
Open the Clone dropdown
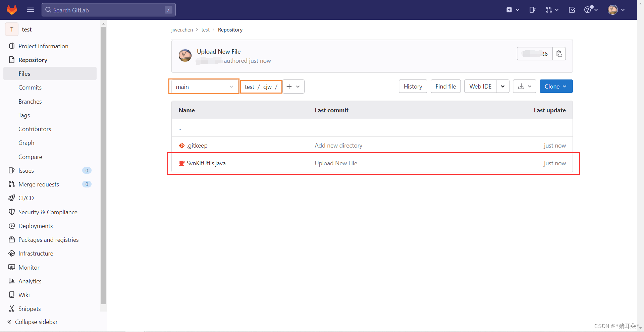pos(556,86)
